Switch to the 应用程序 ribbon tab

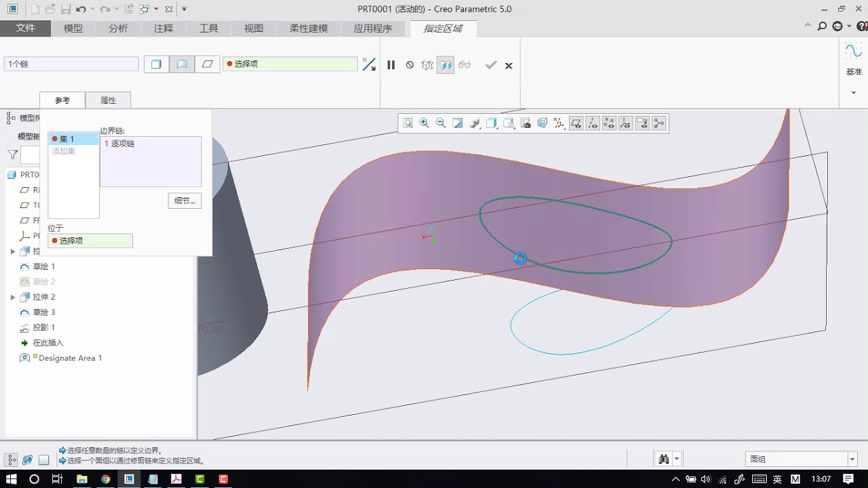point(373,28)
